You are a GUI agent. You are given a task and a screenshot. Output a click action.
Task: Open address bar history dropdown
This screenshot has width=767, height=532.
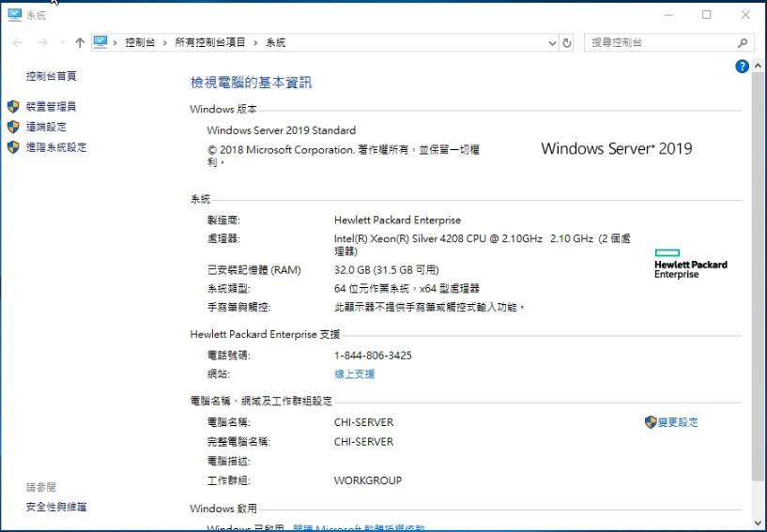552,43
